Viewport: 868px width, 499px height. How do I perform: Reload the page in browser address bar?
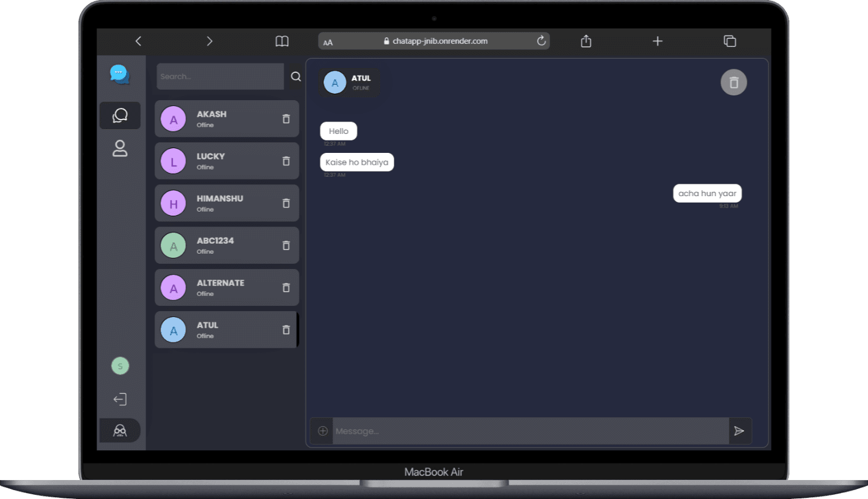pos(541,41)
